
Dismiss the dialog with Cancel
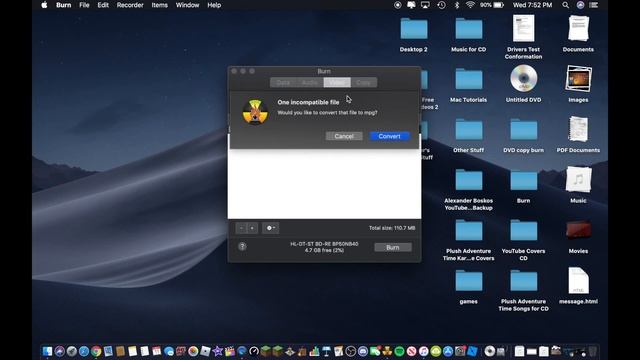pyautogui.click(x=344, y=136)
